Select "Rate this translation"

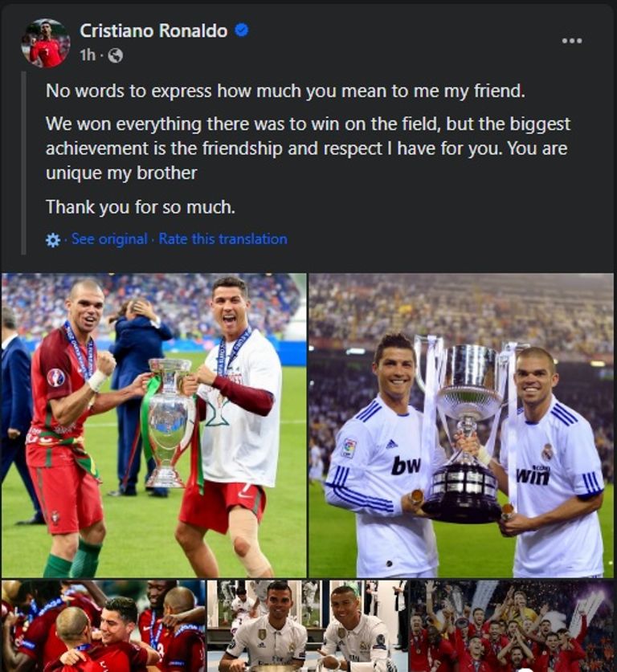point(223,238)
